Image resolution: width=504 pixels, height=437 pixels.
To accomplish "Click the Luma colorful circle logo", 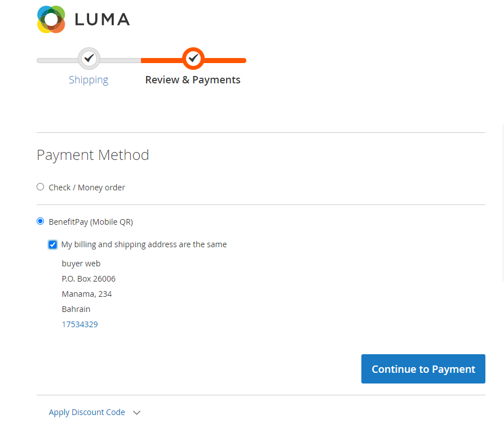I will (51, 20).
